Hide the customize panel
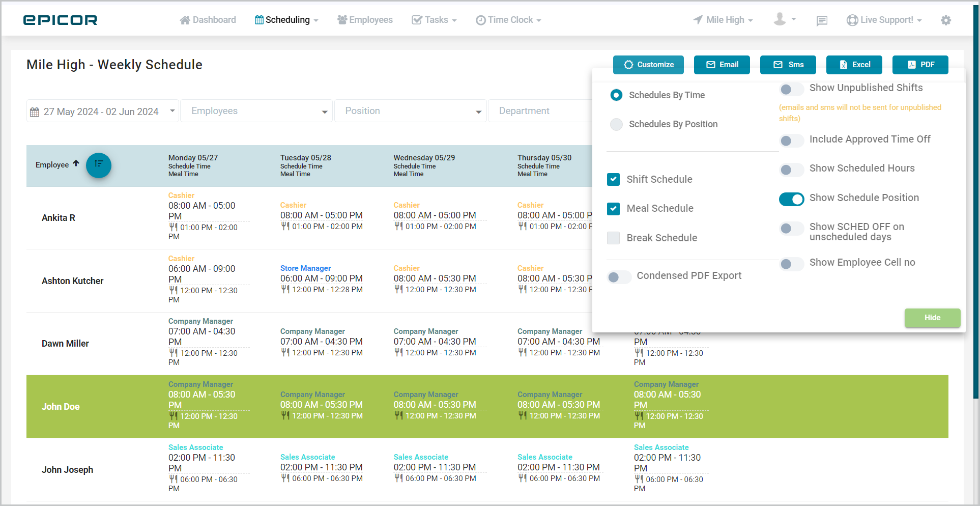Screen dimensions: 980x506 pyautogui.click(x=932, y=318)
